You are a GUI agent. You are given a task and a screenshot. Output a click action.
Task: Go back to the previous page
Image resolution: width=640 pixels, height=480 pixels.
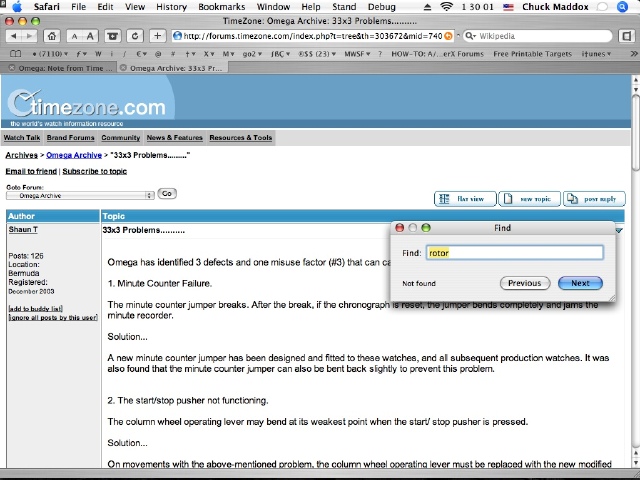(14, 36)
